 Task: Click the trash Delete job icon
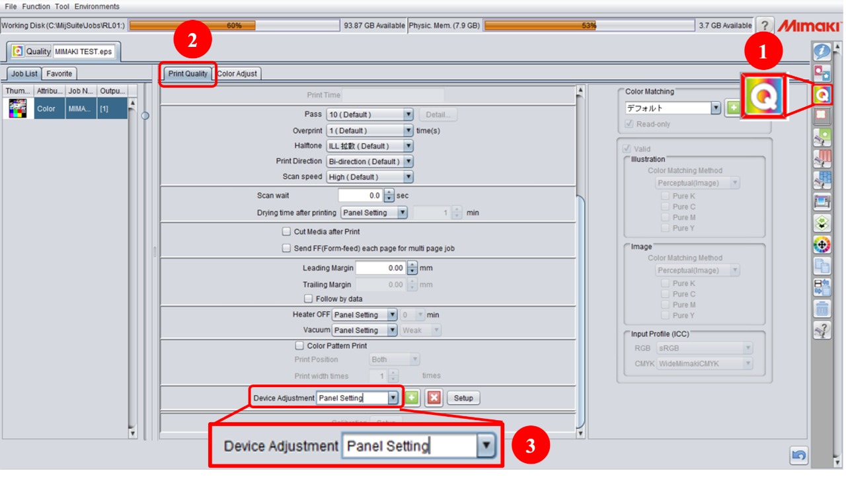(822, 308)
